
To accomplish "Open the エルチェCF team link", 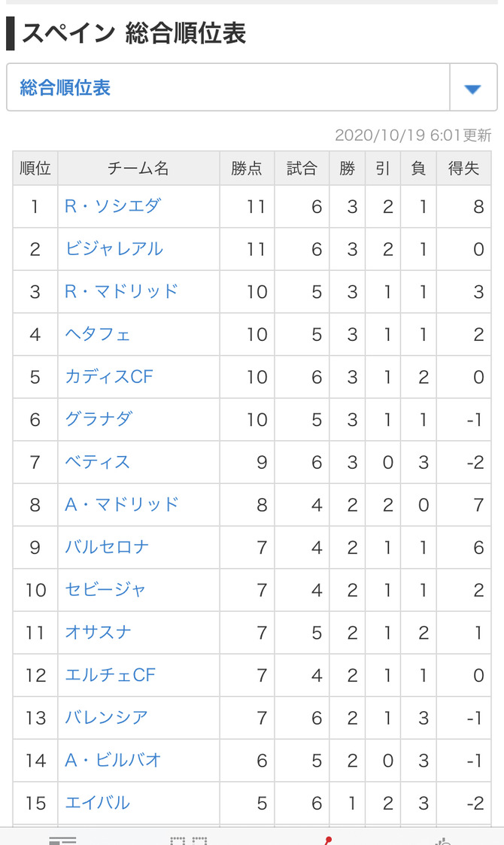I will [x=110, y=674].
